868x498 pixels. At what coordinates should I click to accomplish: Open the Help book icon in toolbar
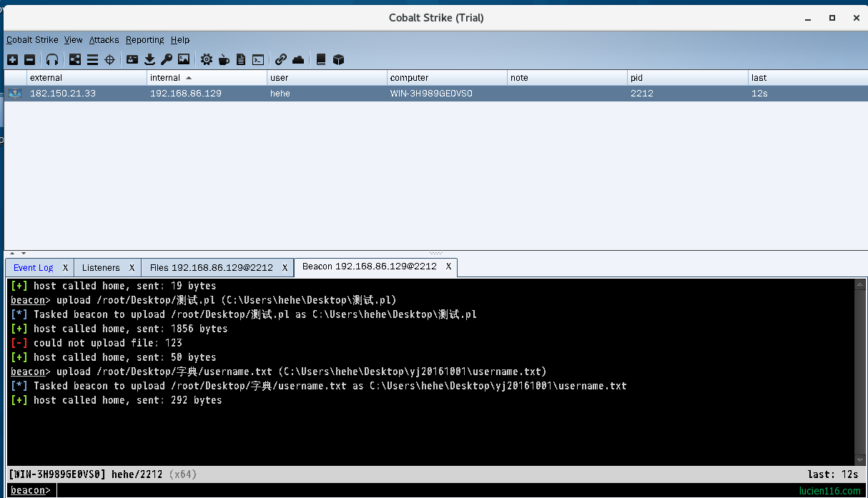pyautogui.click(x=321, y=60)
